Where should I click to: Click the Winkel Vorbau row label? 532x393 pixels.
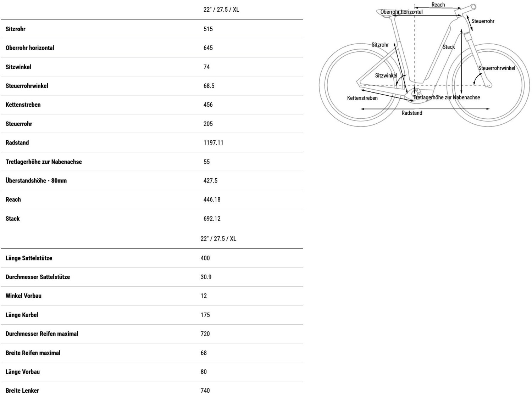[x=23, y=296]
